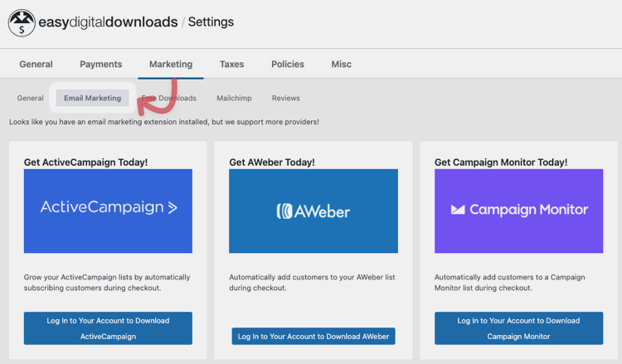Viewport: 622px width, 364px height.
Task: Click the AWeber banner image
Action: pos(313,211)
